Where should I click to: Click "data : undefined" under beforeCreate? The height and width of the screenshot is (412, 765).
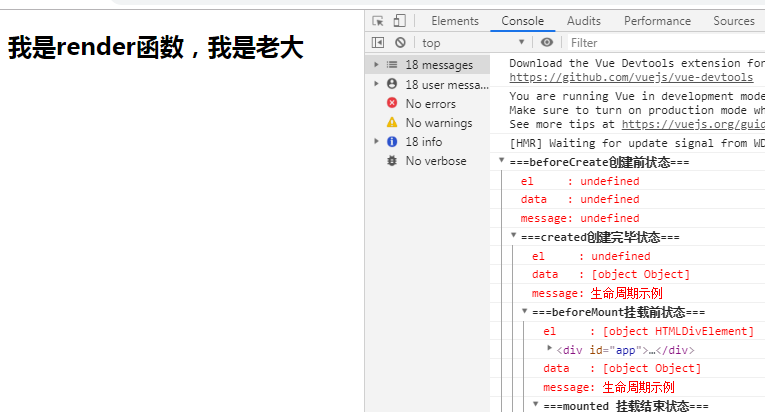pos(580,199)
